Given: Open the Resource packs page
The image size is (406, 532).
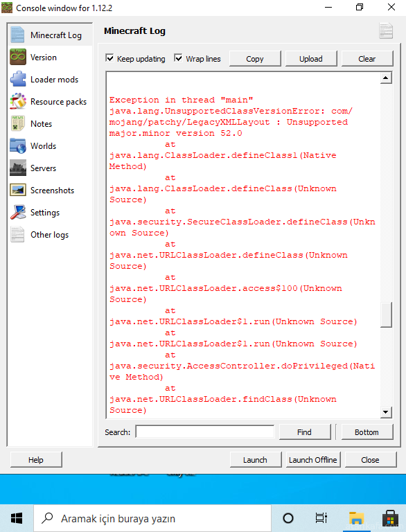Looking at the screenshot, I should (x=51, y=101).
